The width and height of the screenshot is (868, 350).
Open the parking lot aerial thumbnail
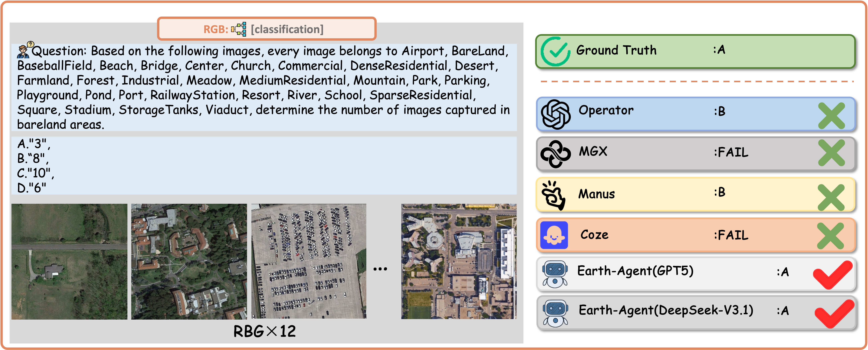[x=309, y=261]
